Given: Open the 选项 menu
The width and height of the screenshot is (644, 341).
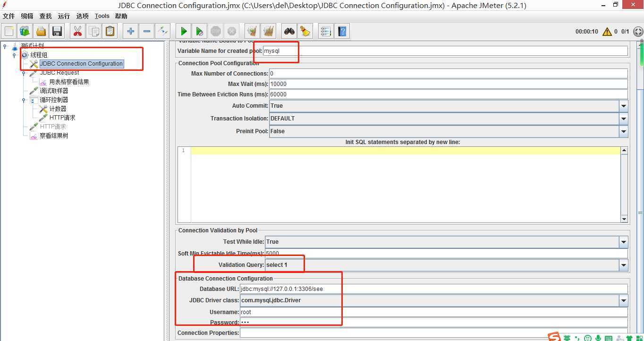Looking at the screenshot, I should pos(82,16).
